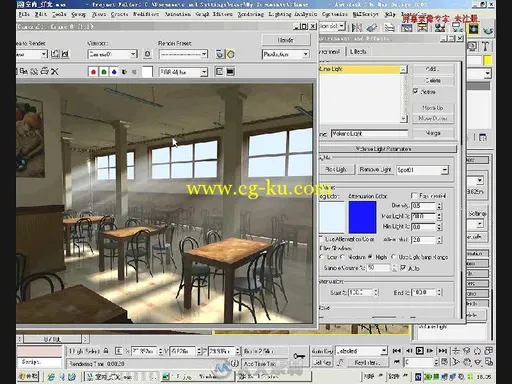The image size is (512, 384).
Task: Open Render Setup icon in toolbar
Action: pos(457,28)
